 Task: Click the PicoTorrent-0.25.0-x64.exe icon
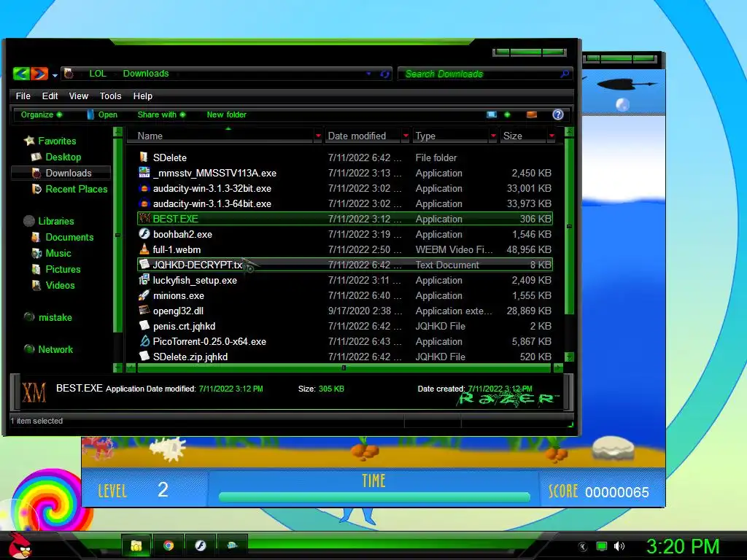pos(144,341)
